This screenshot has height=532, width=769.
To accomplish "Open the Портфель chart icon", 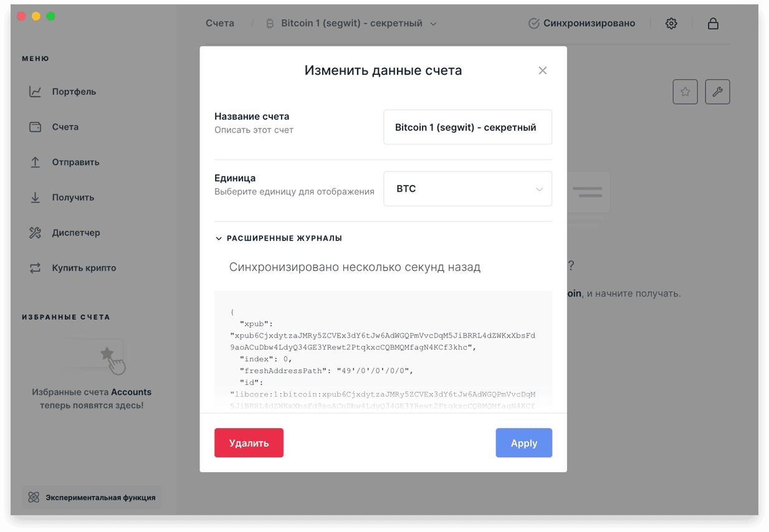I will (x=35, y=92).
